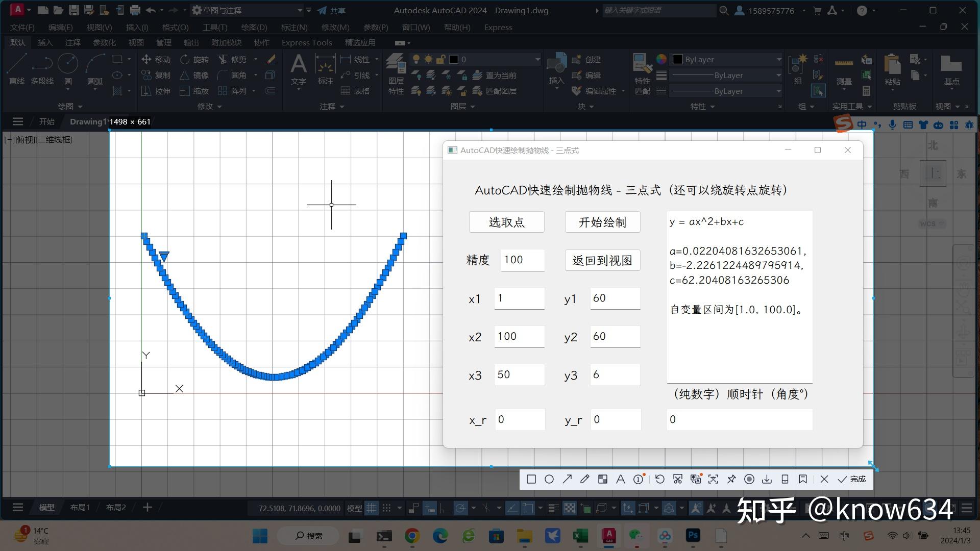Switch to the 布局1 layout tab
Screen dimensions: 980x551
coord(79,507)
